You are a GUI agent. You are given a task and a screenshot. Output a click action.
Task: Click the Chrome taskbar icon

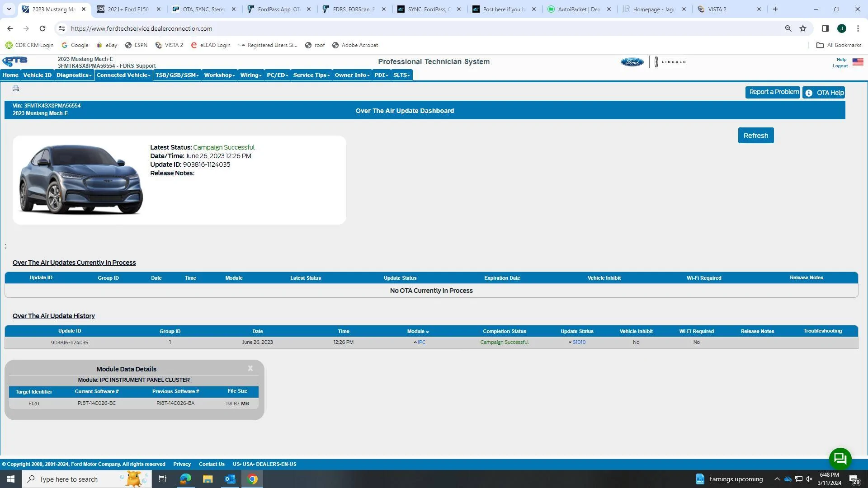coord(253,479)
